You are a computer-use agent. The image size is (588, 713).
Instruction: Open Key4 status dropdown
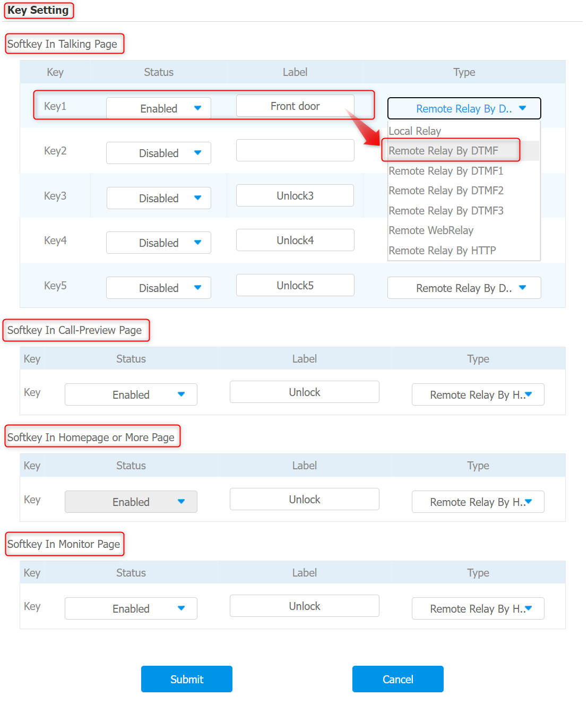coord(159,243)
